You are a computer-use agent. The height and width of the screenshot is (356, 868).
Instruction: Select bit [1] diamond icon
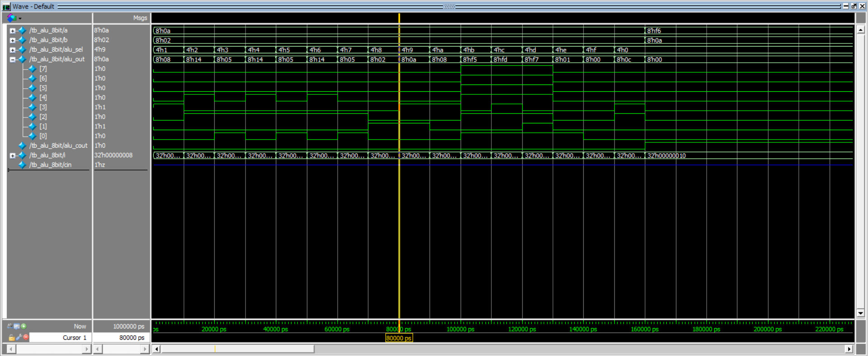click(33, 126)
